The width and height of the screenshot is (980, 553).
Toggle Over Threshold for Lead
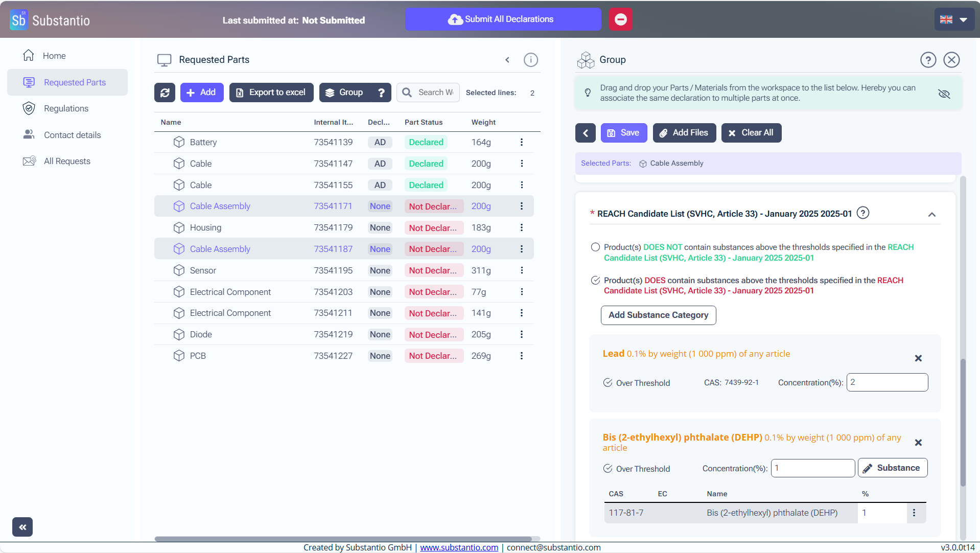point(608,383)
